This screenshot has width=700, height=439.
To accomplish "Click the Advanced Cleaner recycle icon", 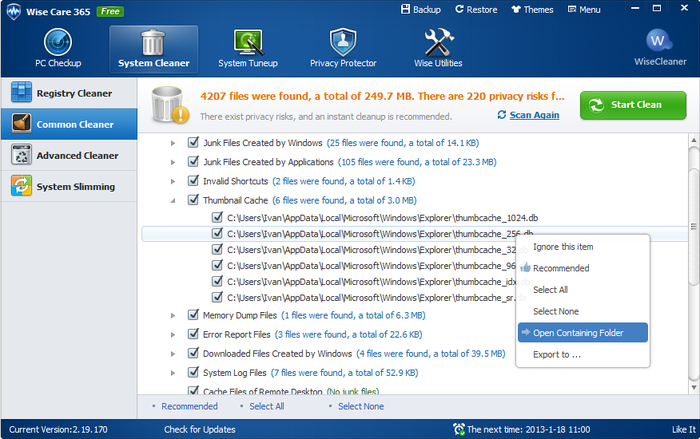I will click(21, 155).
